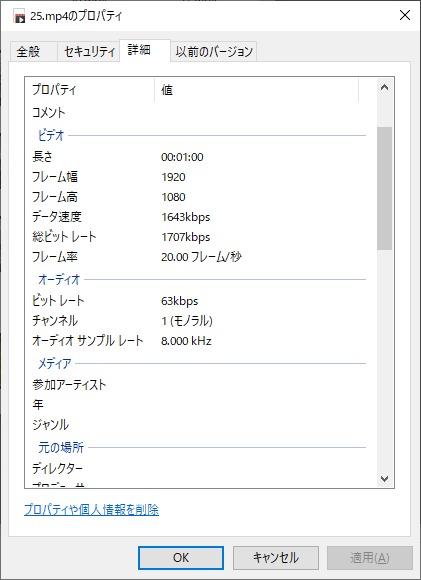Click the 総ビット レート property label
This screenshot has width=421, height=580.
point(64,237)
